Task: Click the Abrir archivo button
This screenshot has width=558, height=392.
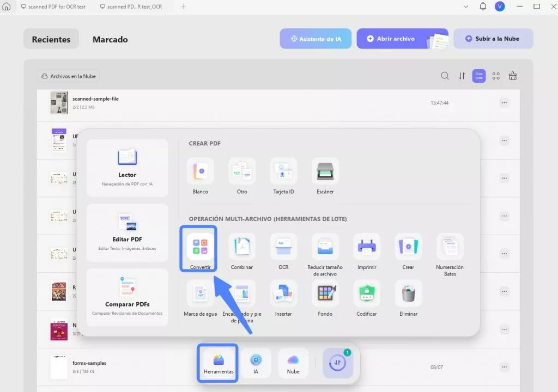Action: coord(403,39)
